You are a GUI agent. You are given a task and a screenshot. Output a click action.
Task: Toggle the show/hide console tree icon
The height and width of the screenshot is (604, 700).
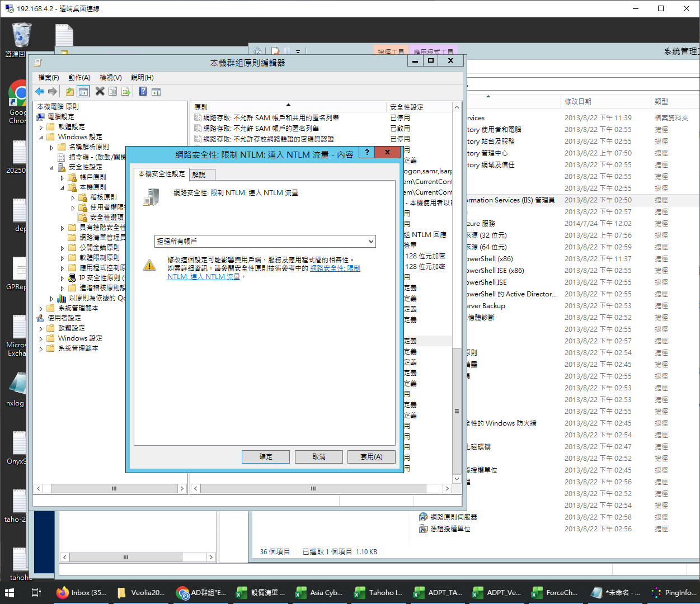pyautogui.click(x=83, y=92)
